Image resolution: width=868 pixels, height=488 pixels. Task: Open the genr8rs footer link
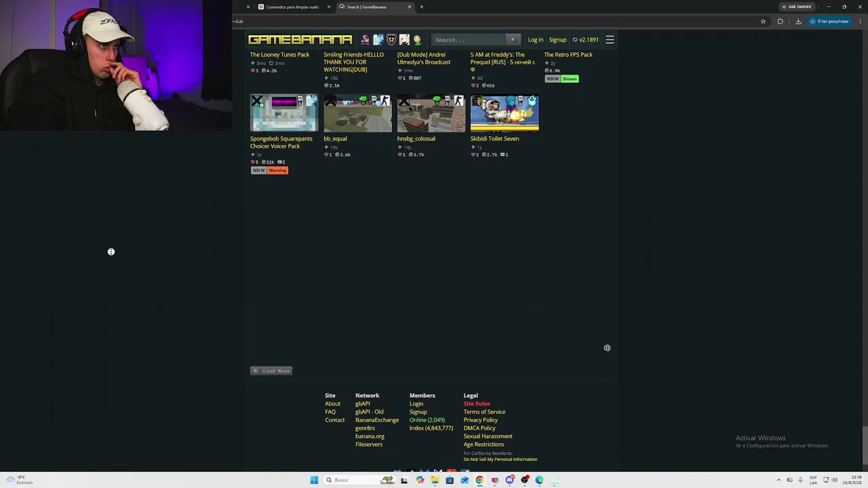pos(365,428)
